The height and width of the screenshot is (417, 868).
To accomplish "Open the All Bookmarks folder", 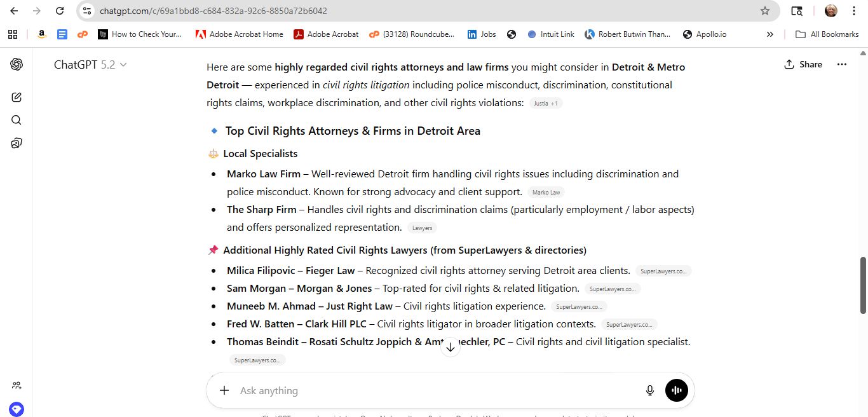I will tap(827, 34).
